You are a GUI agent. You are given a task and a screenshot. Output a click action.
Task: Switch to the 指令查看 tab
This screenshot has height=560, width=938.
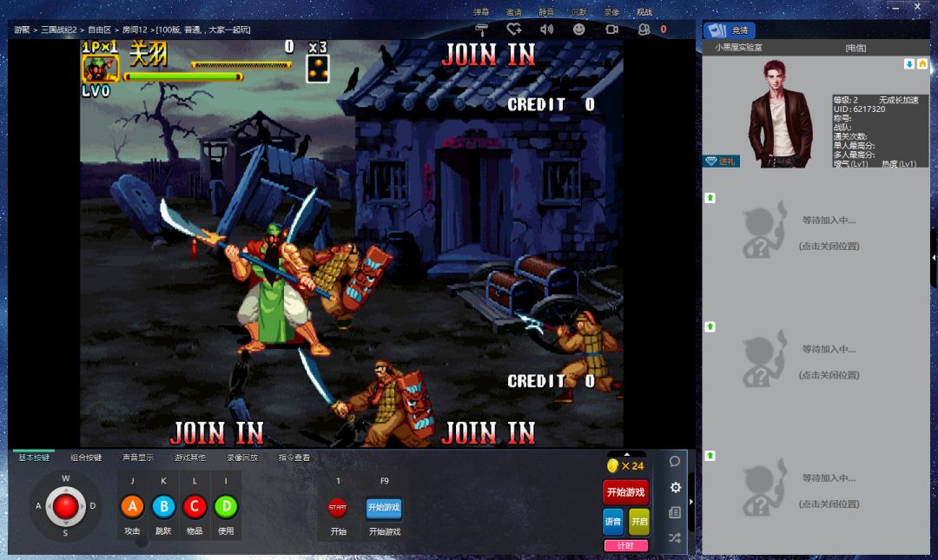[x=294, y=458]
